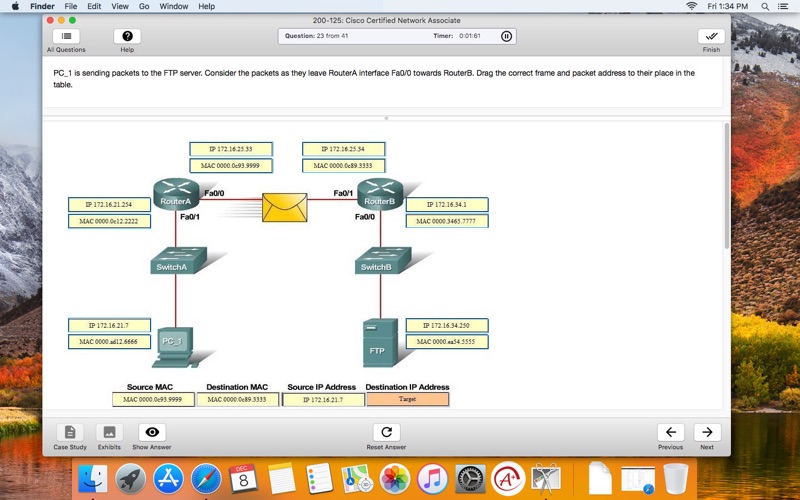Open the Help menu in menu bar

tap(207, 6)
